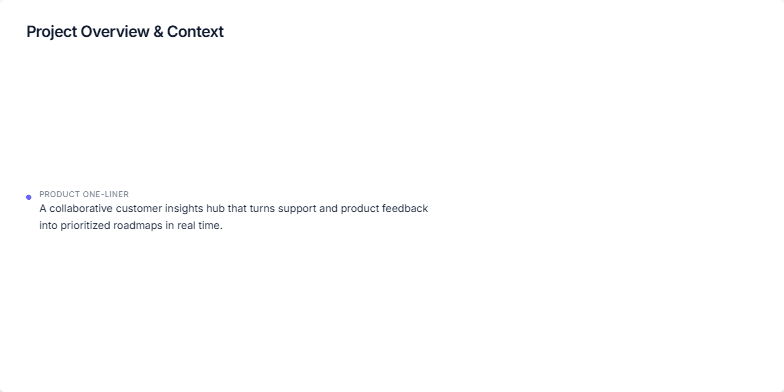Click the word 'Context' in the heading

pyautogui.click(x=196, y=32)
